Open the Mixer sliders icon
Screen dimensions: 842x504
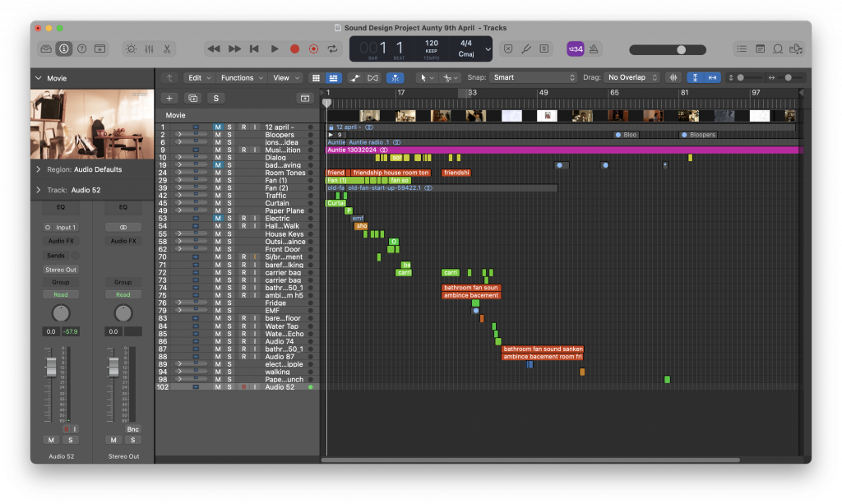pos(150,49)
